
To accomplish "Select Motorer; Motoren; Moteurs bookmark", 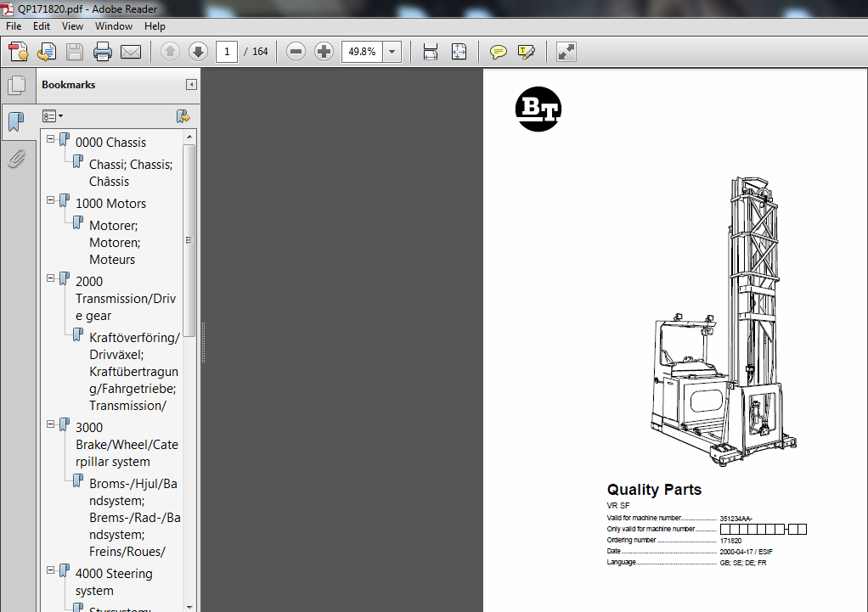I will point(115,243).
